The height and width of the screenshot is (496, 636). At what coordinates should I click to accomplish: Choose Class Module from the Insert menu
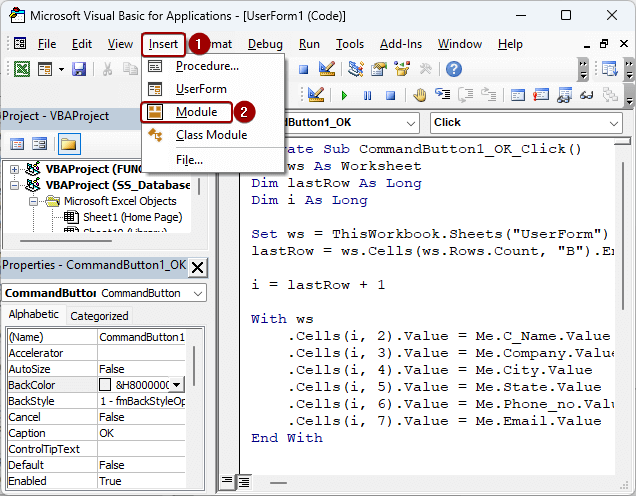(x=212, y=135)
